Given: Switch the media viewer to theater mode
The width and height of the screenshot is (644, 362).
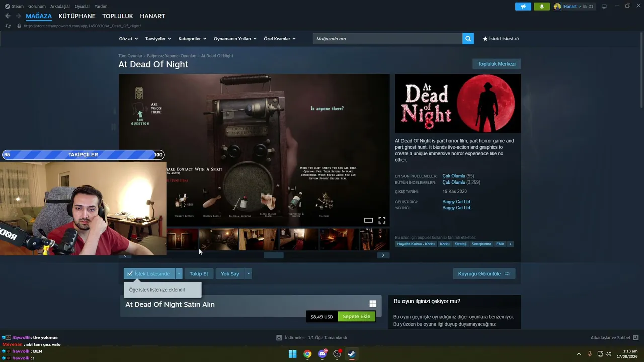Looking at the screenshot, I should [368, 220].
